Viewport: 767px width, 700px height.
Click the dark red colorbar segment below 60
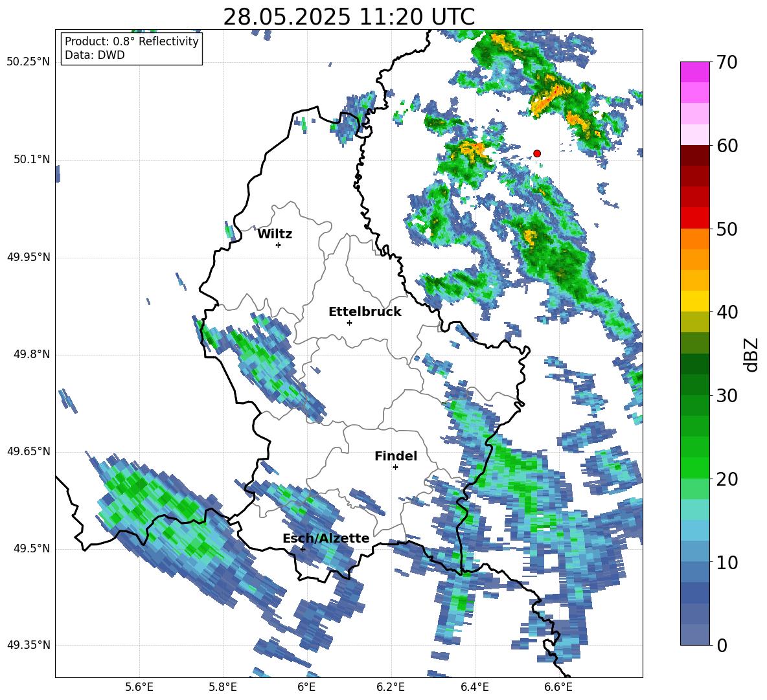pos(694,155)
